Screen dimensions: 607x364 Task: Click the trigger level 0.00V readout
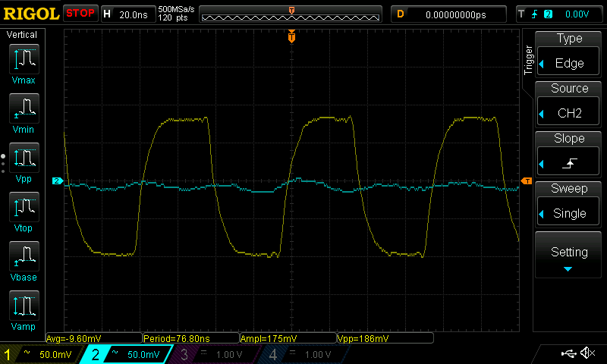point(577,14)
